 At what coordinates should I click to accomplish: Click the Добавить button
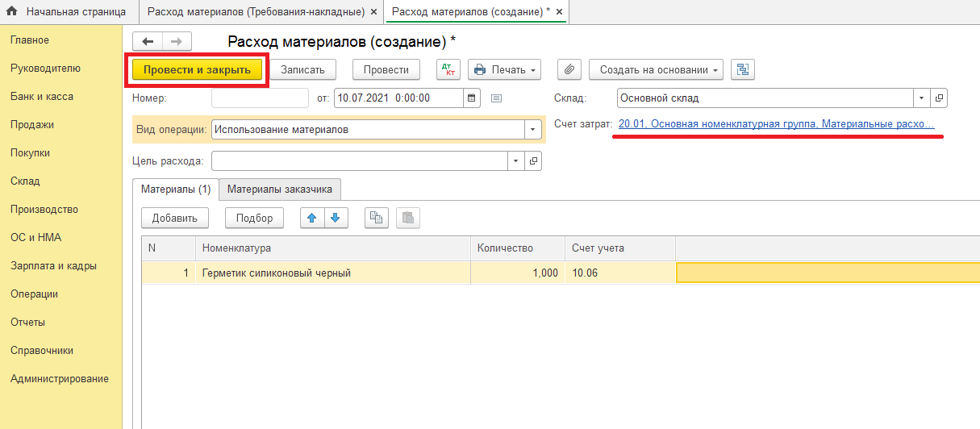point(174,218)
